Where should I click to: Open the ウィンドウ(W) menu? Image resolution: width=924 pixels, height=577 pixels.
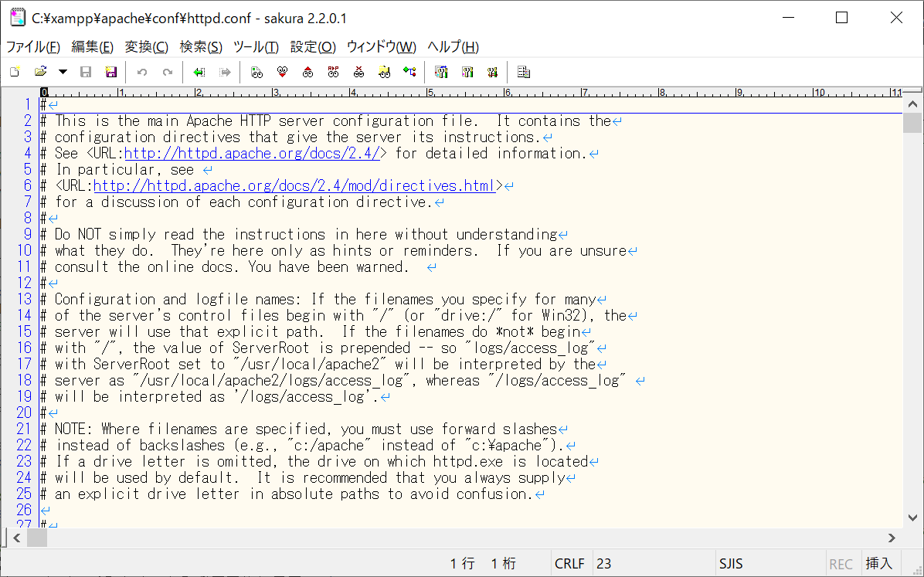coord(382,46)
